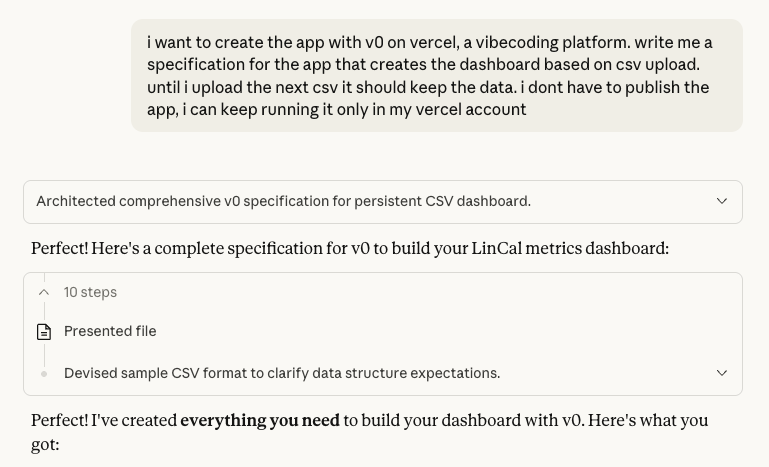Click the grey dot bullet beside Devised sample CSV
Screen dimensions: 769x467
pyautogui.click(x=44, y=374)
